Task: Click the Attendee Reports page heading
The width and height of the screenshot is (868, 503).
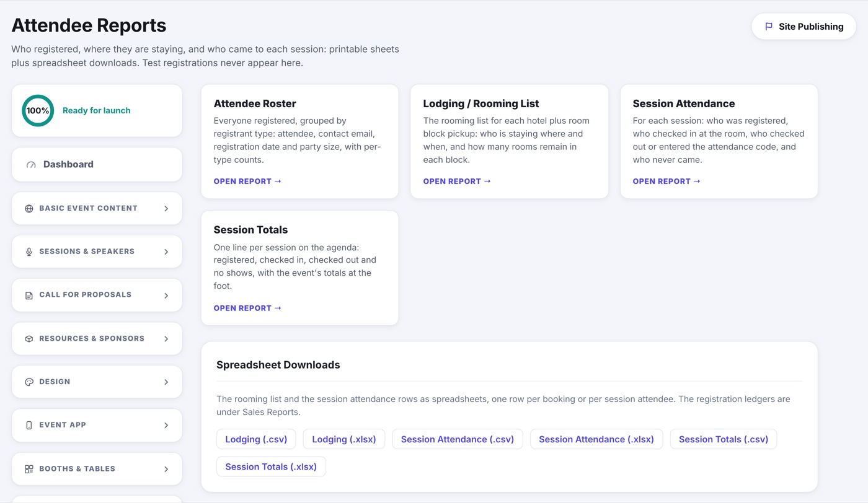Action: coord(89,25)
